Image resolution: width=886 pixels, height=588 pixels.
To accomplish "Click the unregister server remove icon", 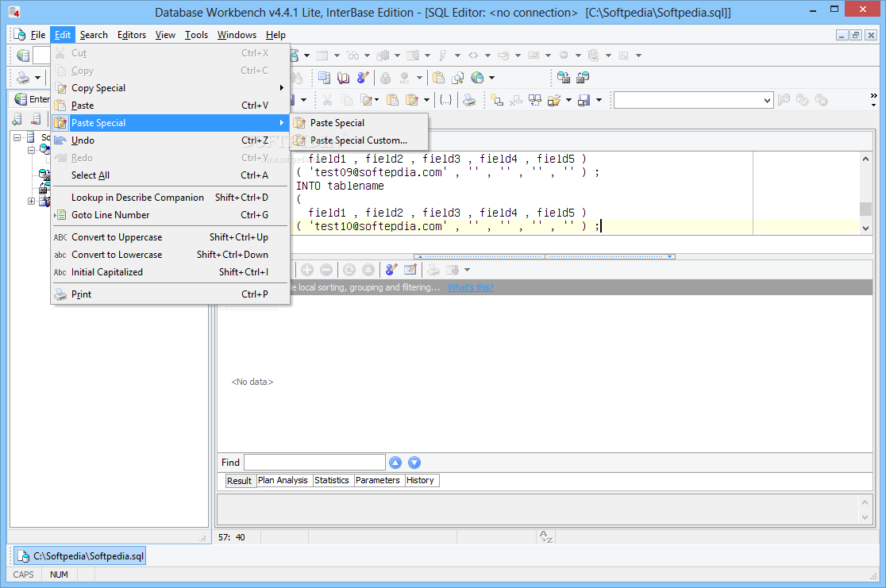I will click(x=37, y=119).
